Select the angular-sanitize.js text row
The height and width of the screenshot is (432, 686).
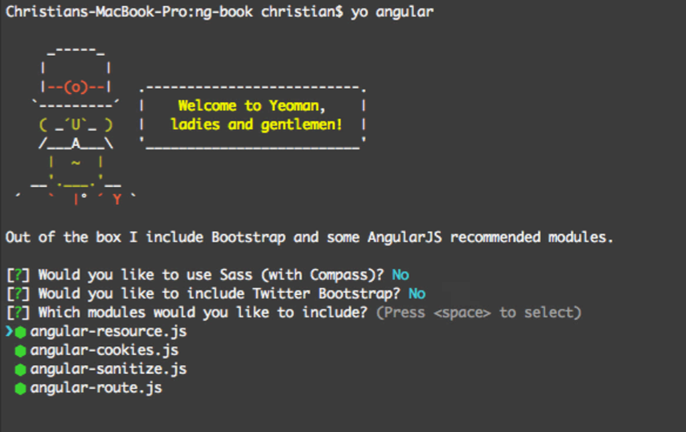[108, 369]
